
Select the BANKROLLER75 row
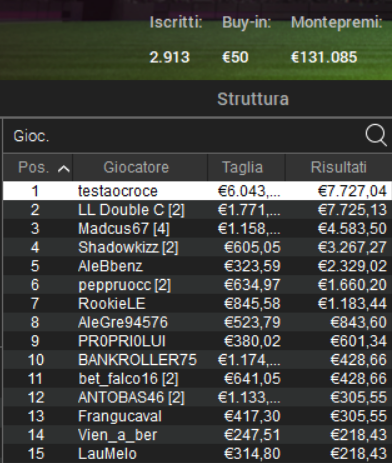(197, 360)
